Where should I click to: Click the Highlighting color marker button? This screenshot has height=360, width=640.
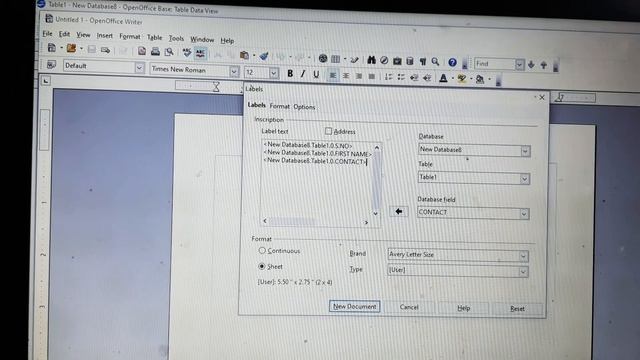point(462,78)
